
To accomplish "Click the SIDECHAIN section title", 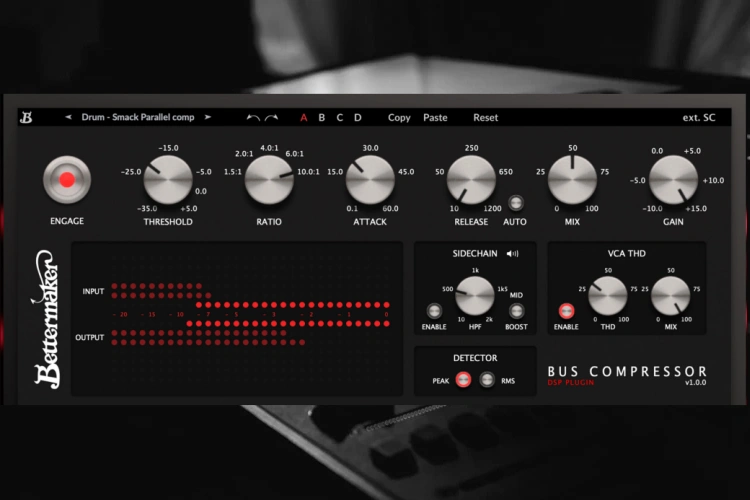I will tap(475, 254).
